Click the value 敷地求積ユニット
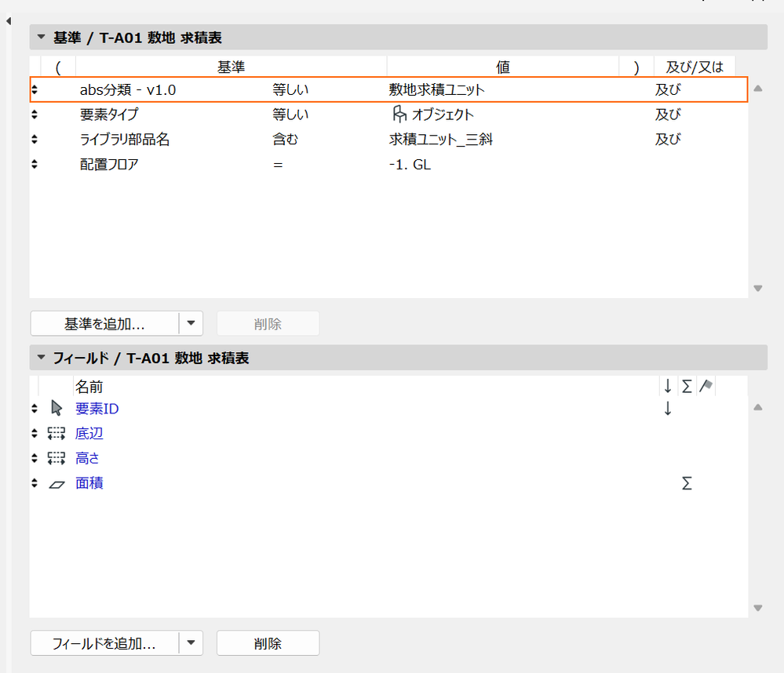Screen dimensions: 784x673 click(436, 90)
